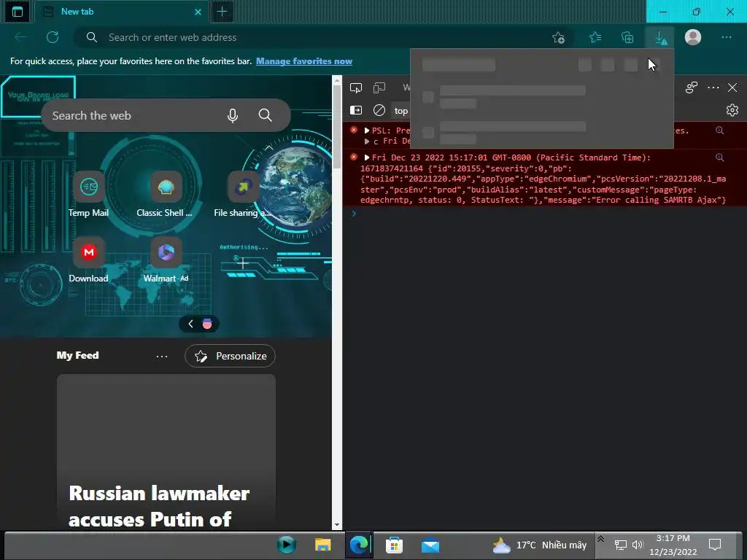Open the top JavaScript context dropdown
The width and height of the screenshot is (747, 560).
point(400,111)
